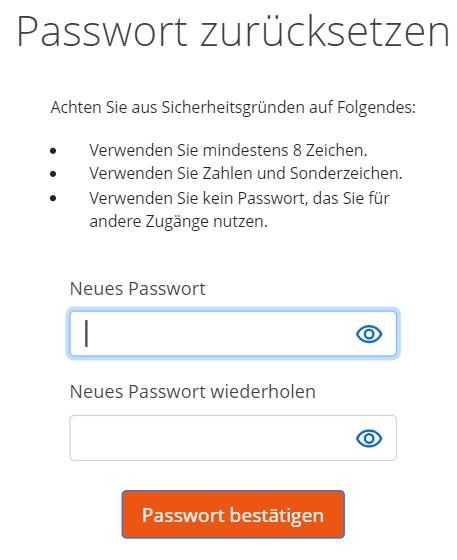Viewport: 457px width, 560px height.
Task: Click the Neues Passwort wiederholen label
Action: click(193, 392)
